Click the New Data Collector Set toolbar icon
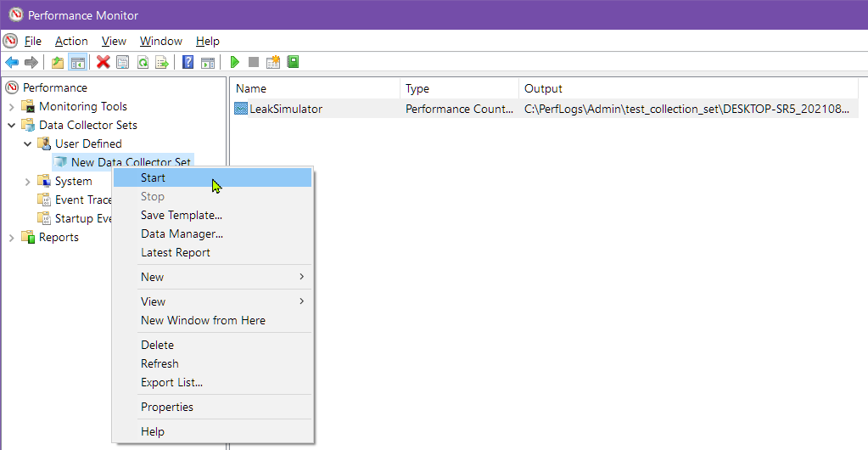 coord(273,62)
